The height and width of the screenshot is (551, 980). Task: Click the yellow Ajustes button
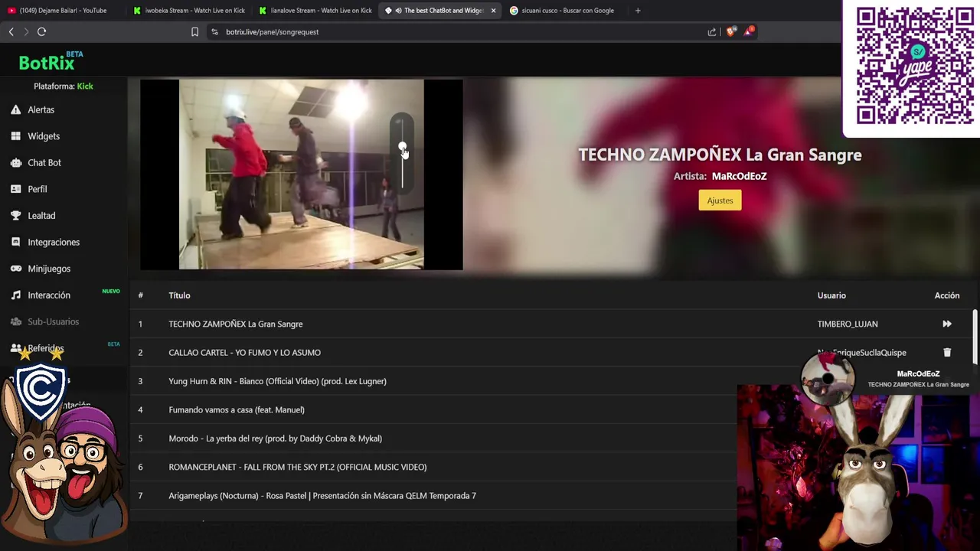pyautogui.click(x=720, y=201)
